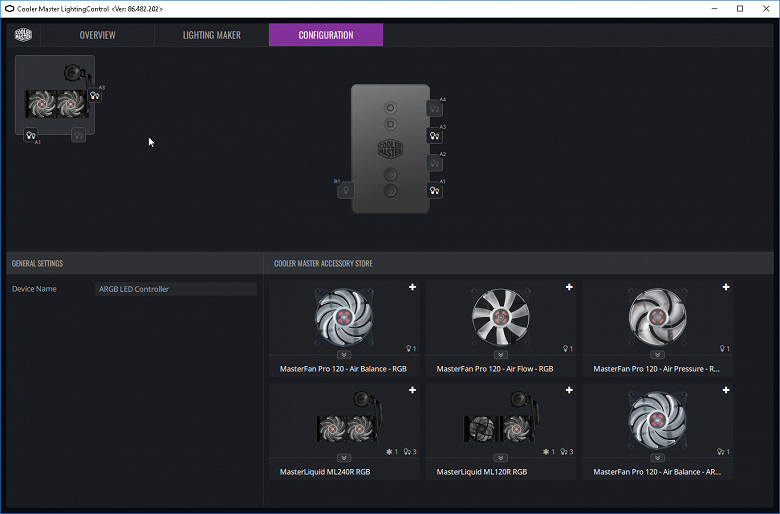Close the LightingControl window
780x514 pixels.
tap(766, 9)
